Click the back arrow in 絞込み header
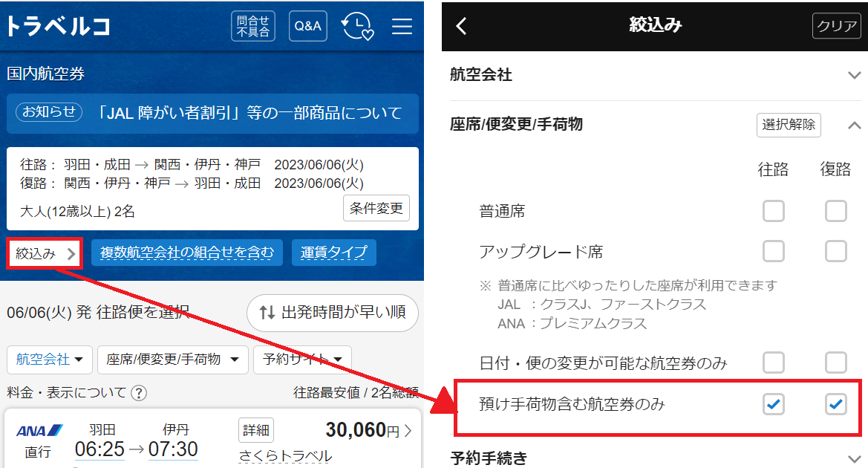 click(462, 26)
